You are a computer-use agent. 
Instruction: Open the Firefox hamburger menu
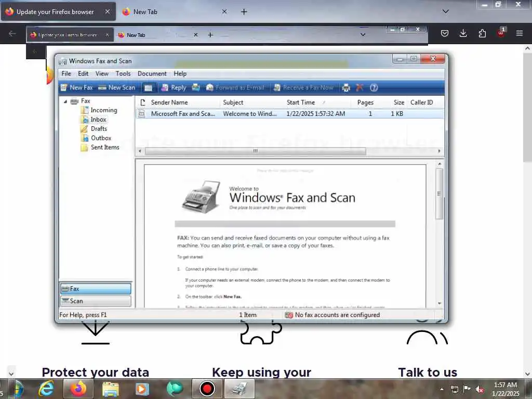coord(519,33)
